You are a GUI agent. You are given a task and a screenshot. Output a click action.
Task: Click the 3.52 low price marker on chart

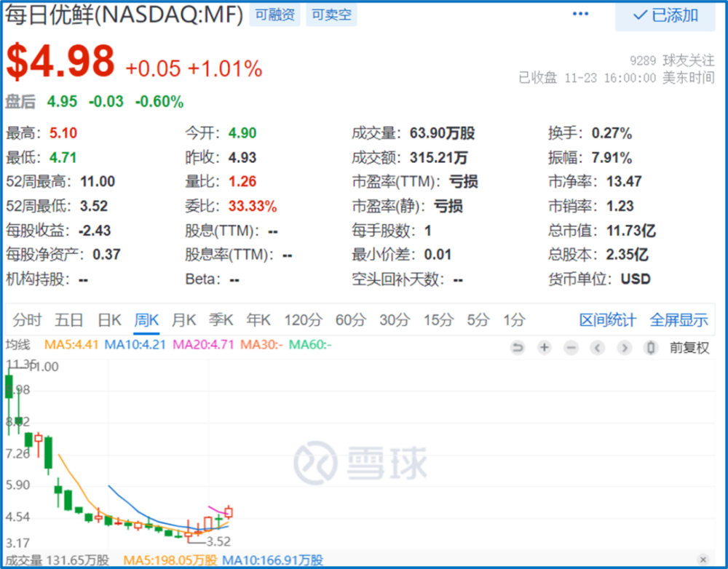pyautogui.click(x=218, y=541)
